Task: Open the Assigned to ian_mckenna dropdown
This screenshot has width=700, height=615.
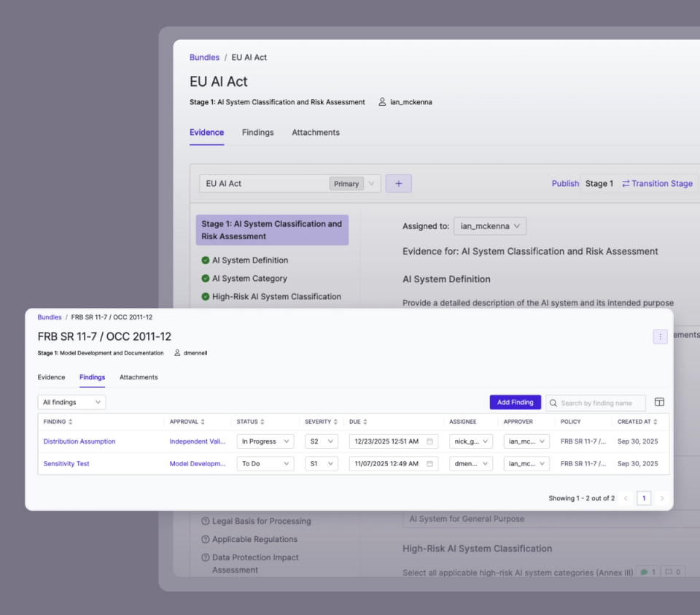Action: pyautogui.click(x=490, y=226)
